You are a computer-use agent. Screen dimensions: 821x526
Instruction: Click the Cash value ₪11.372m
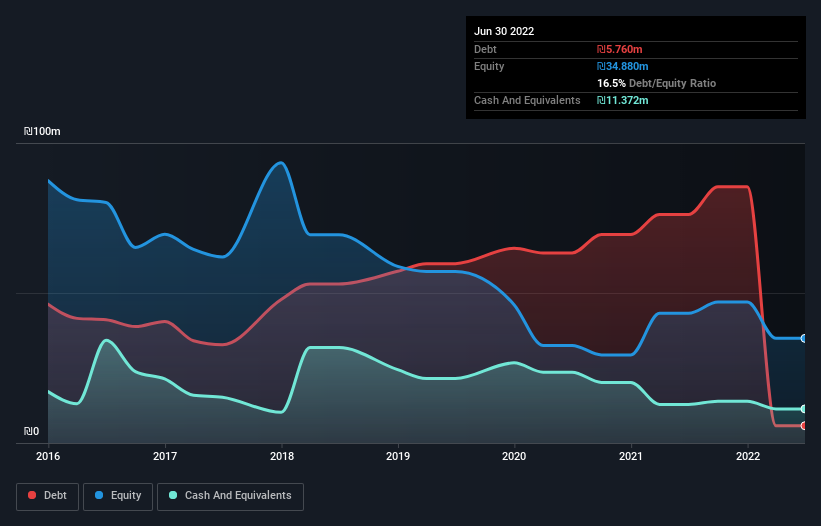(x=623, y=100)
